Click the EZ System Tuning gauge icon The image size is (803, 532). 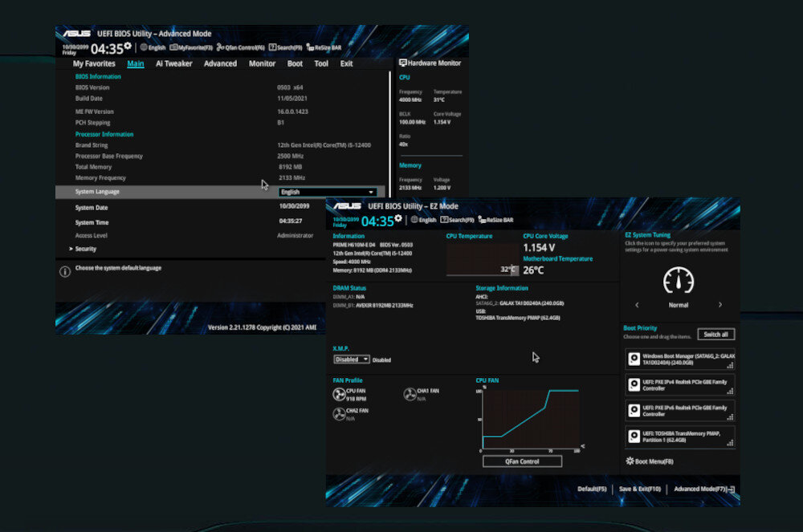[679, 280]
